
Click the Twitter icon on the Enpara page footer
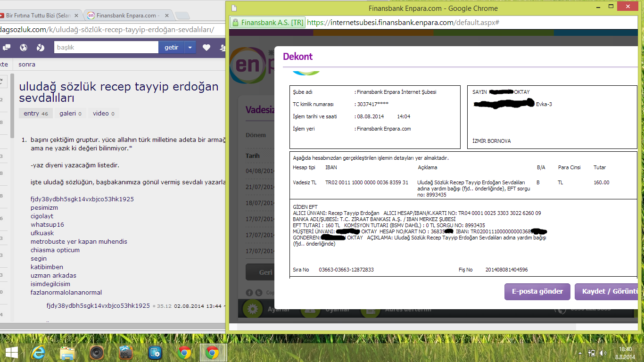(x=259, y=293)
